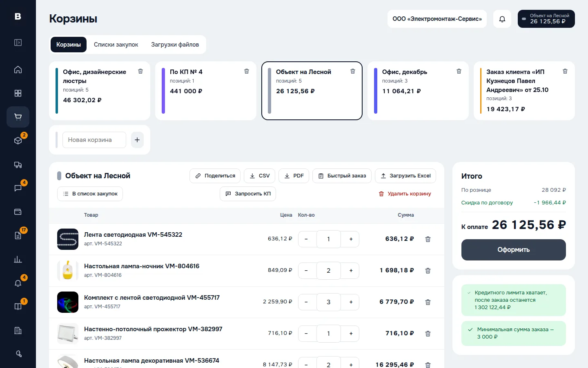Remove Комплект с лентой VM-455717 row

[x=428, y=302]
